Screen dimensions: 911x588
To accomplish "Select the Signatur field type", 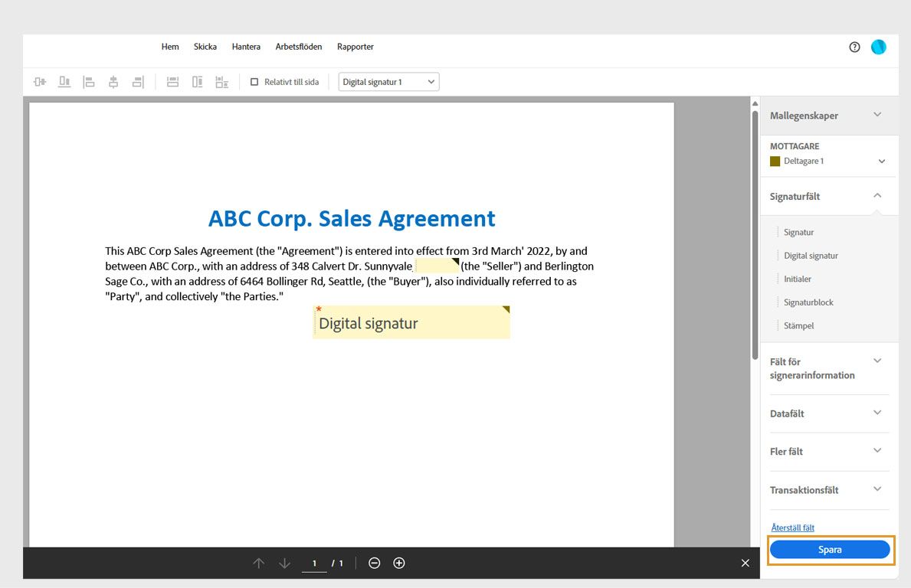I will (x=798, y=232).
